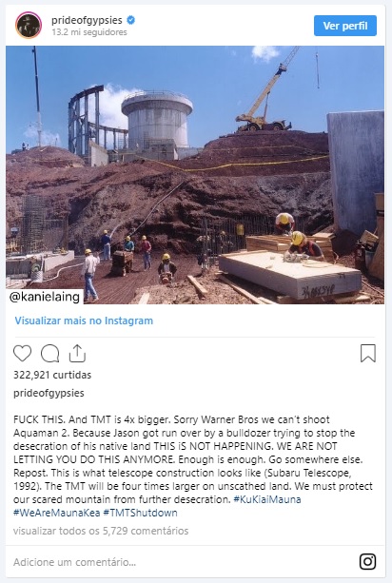Open the #KuKiaiMauna hashtag

tap(267, 499)
